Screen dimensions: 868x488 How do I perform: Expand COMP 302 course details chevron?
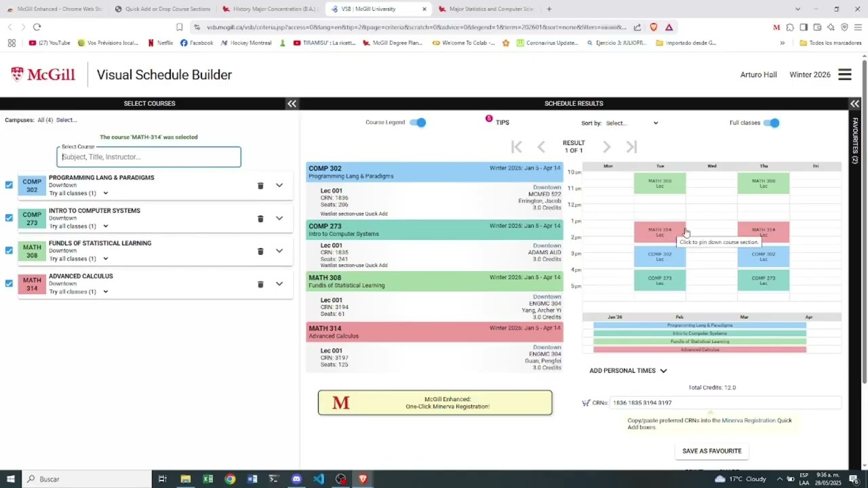pos(279,186)
